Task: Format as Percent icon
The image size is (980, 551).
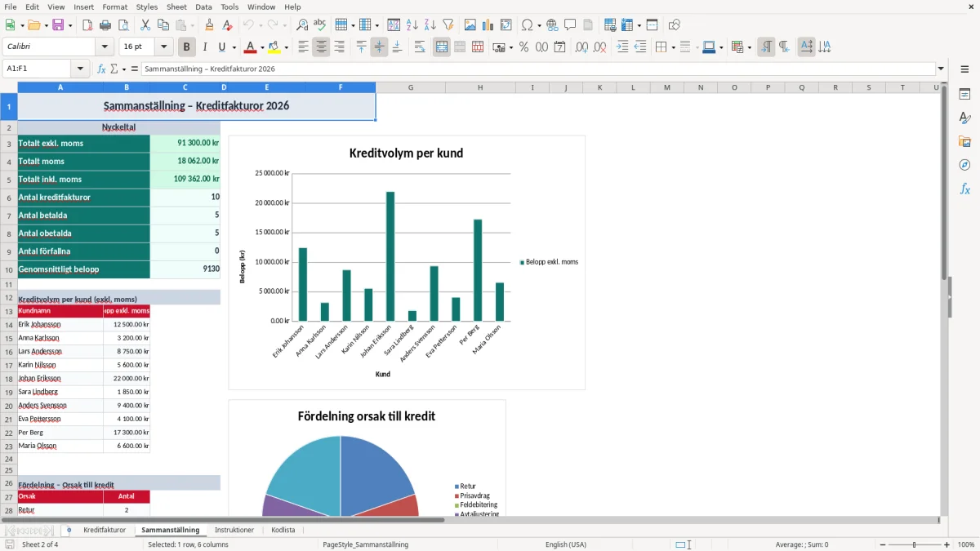Action: coord(524,47)
